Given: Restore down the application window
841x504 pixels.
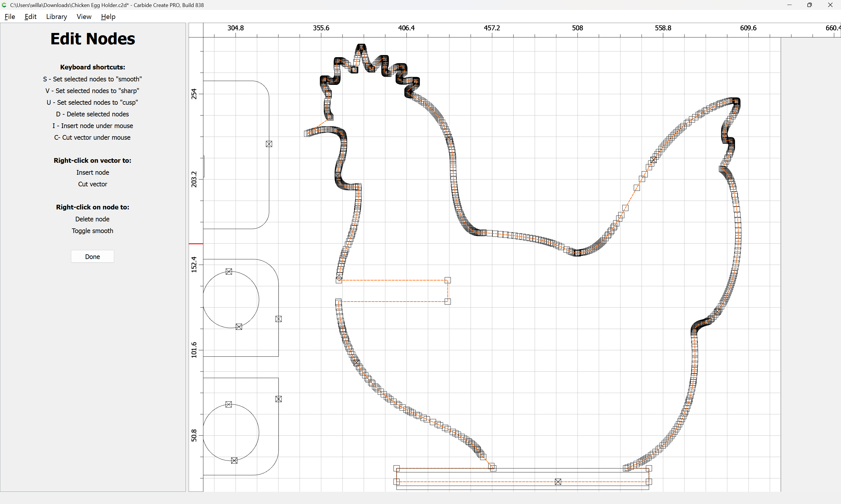Looking at the screenshot, I should click(809, 5).
